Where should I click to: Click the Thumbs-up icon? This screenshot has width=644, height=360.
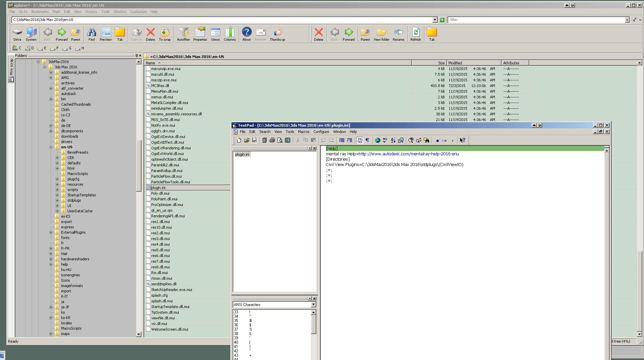(x=277, y=34)
